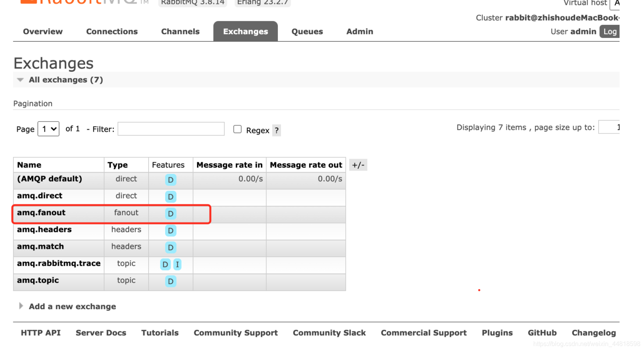Open the amq.rabbitmq.trace exchange

pyautogui.click(x=59, y=263)
